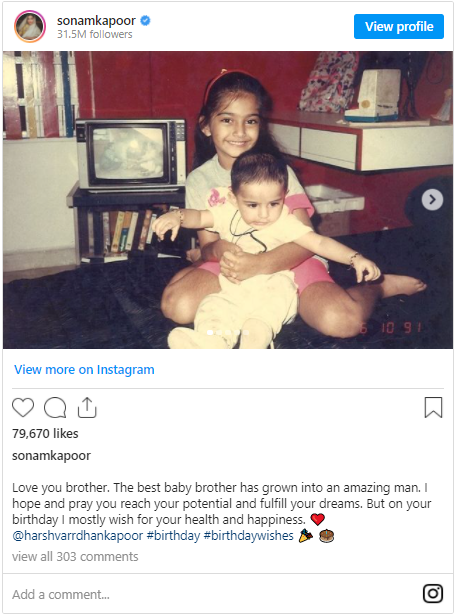Open the @harshvarrdhankapoor mention

click(78, 536)
